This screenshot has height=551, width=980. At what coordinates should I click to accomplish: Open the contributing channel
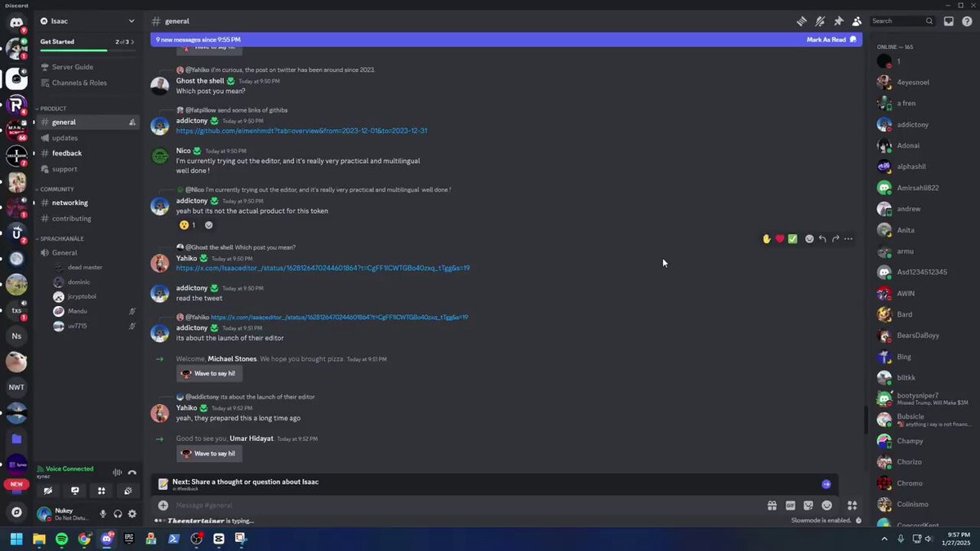tap(87, 219)
